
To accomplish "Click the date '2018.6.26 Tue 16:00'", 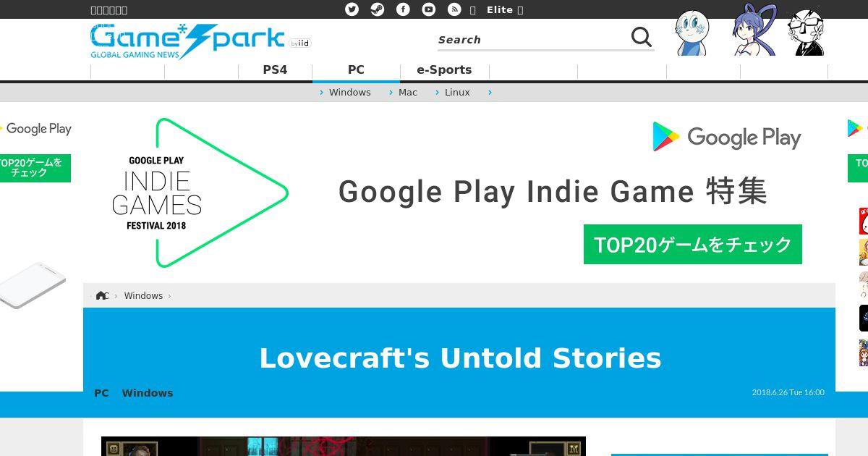I will pyautogui.click(x=788, y=392).
